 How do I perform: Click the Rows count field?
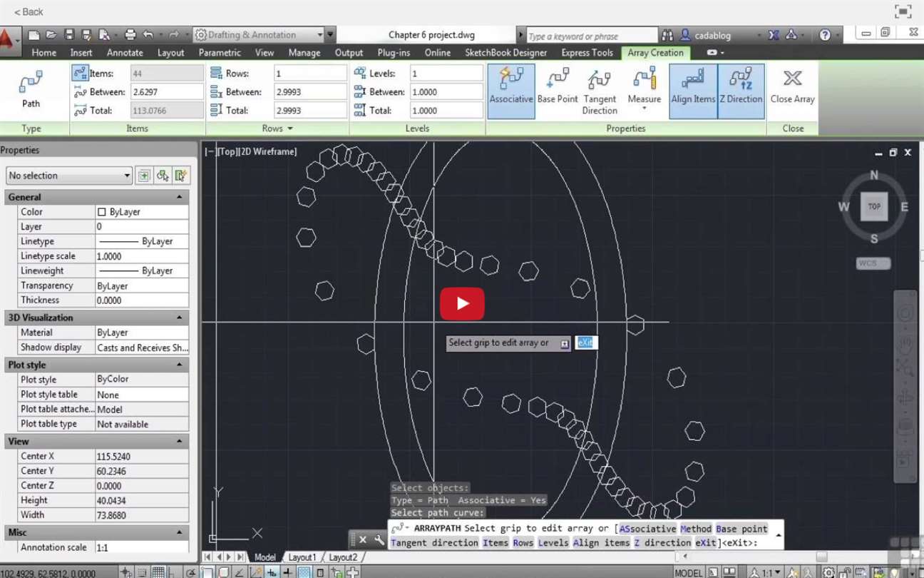click(x=310, y=73)
